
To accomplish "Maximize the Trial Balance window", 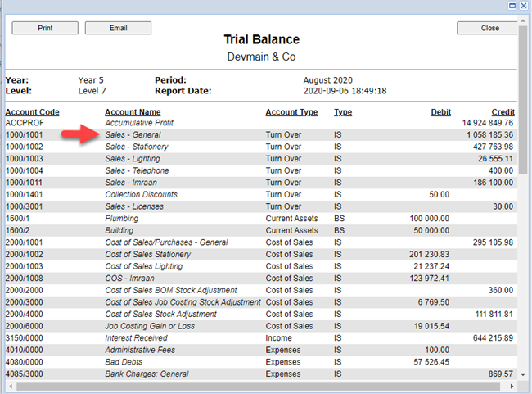I will pyautogui.click(x=512, y=5).
